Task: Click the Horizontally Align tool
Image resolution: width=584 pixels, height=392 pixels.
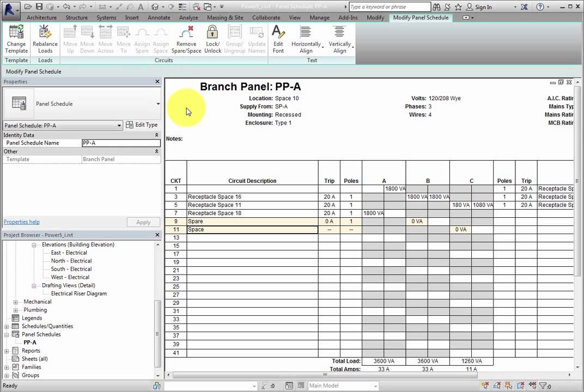Action: point(306,39)
